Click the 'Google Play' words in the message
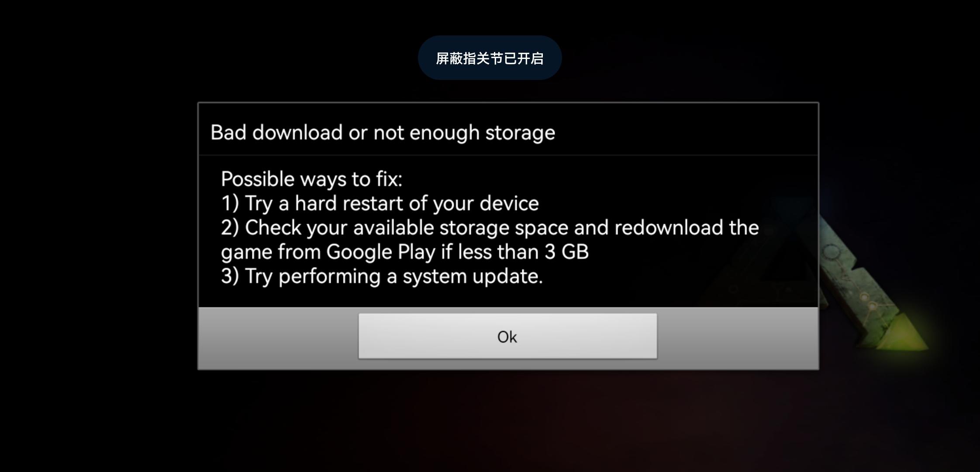The image size is (980, 472). (x=381, y=252)
